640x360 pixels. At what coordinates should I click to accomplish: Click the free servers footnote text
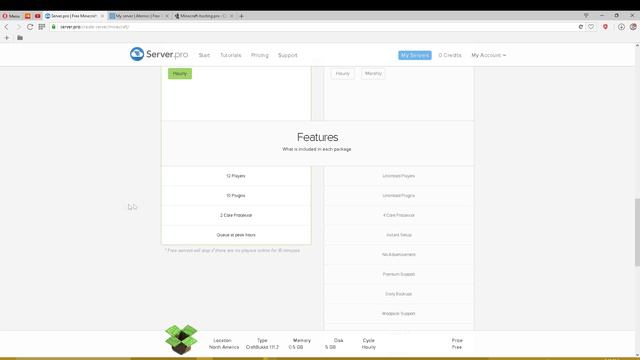click(x=232, y=250)
